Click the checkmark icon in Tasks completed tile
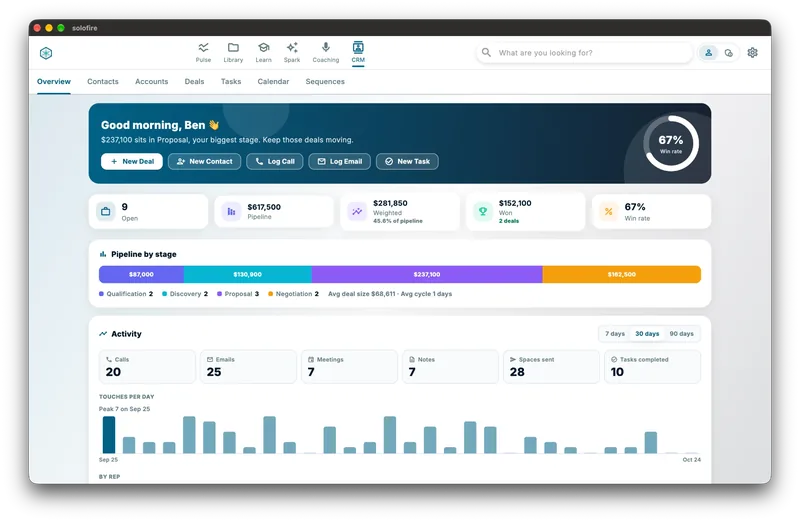 (x=614, y=359)
